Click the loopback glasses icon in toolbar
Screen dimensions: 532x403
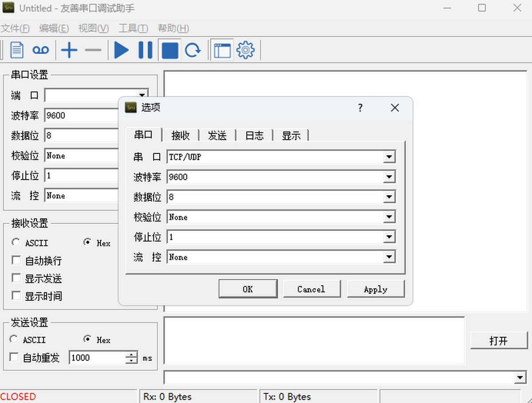[40, 50]
